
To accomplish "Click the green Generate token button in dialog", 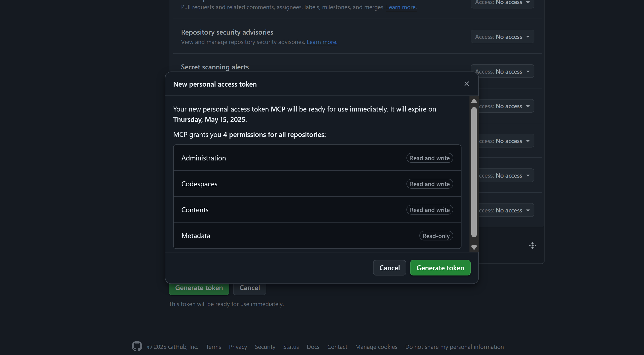I will point(440,268).
